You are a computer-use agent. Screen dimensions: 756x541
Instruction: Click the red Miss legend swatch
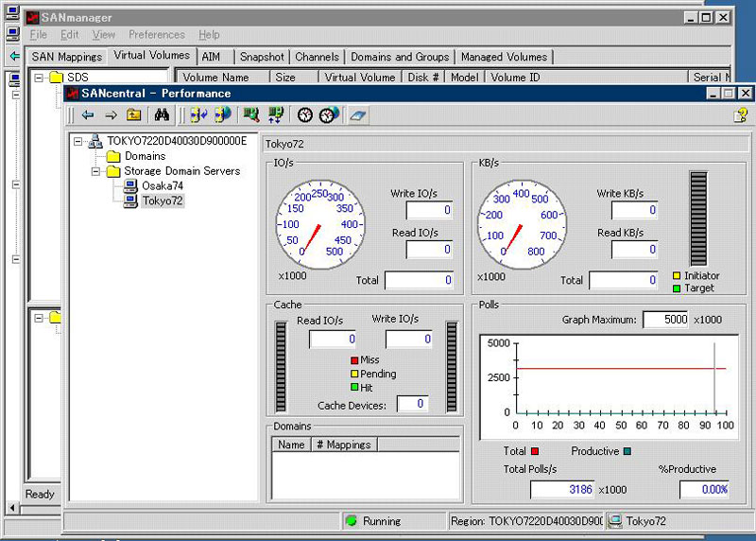pos(354,360)
